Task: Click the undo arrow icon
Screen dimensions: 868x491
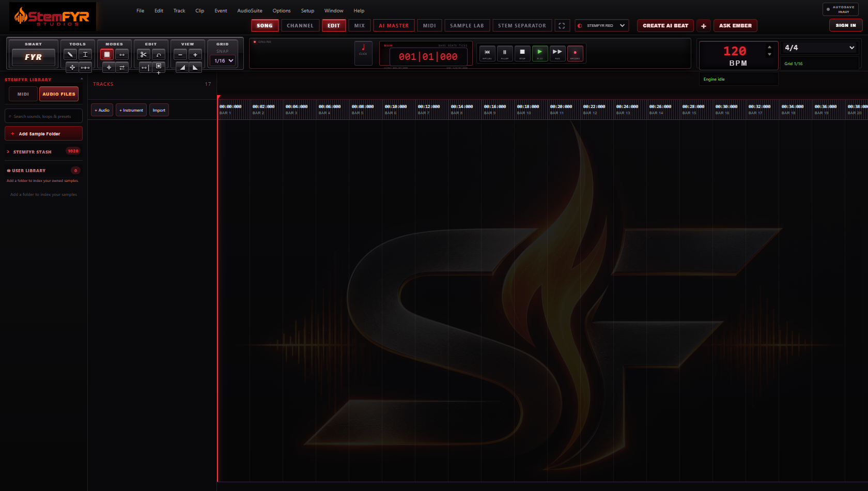Action: (x=159, y=54)
